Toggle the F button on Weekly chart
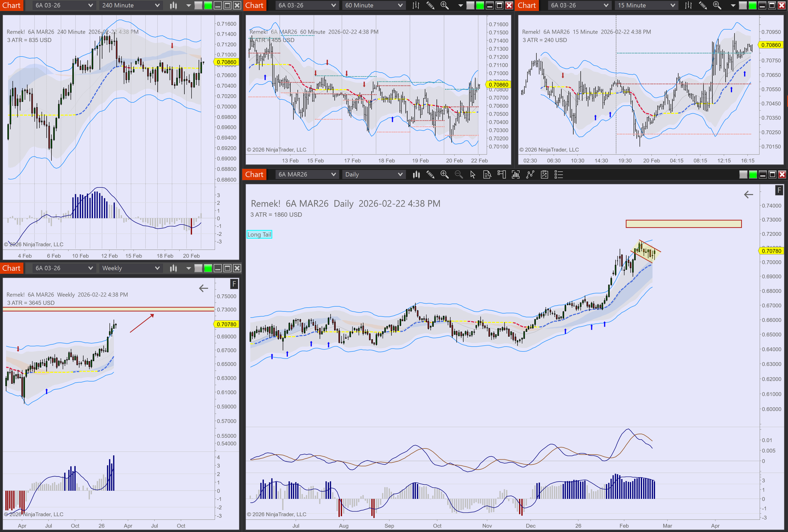The image size is (788, 532). [234, 284]
